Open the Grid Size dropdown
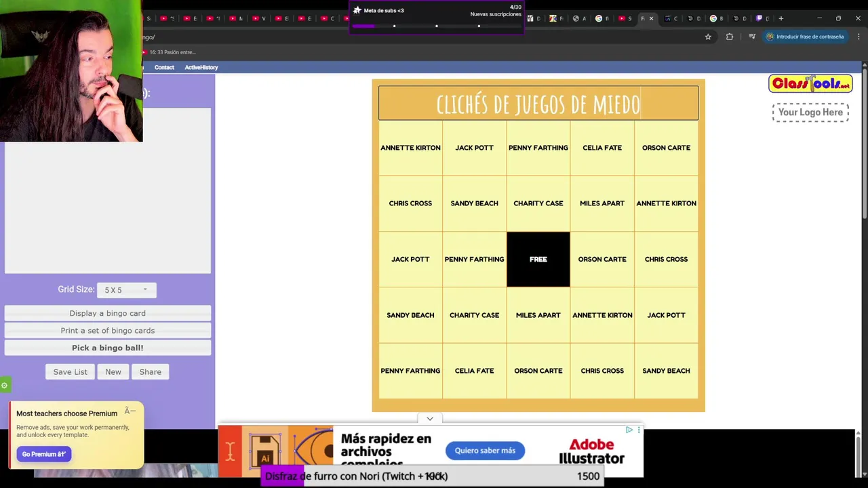 126,290
